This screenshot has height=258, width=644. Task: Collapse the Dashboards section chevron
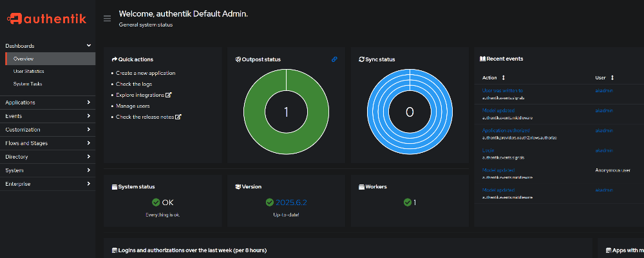pos(89,46)
